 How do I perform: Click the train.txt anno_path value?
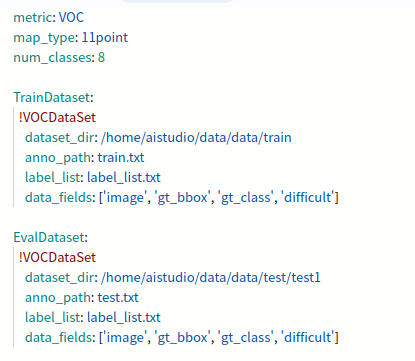coord(121,157)
